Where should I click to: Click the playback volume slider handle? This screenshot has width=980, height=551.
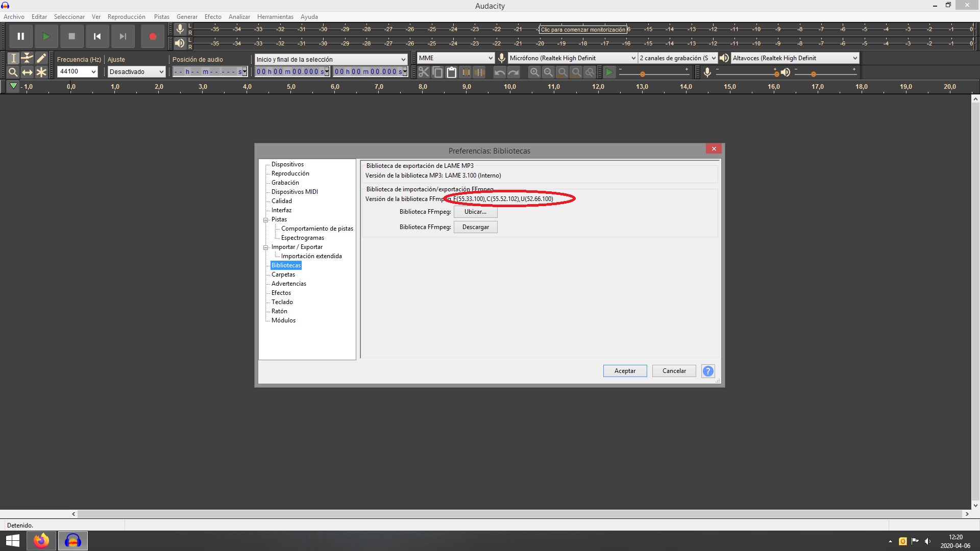coord(814,74)
